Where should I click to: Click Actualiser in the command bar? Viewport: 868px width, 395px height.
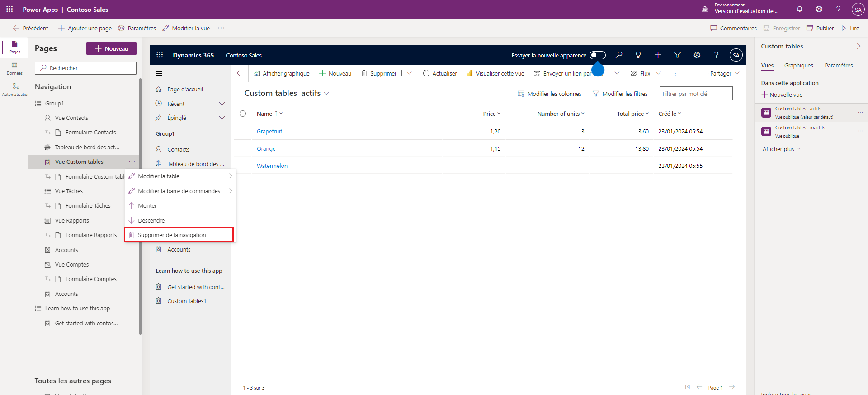pos(439,73)
